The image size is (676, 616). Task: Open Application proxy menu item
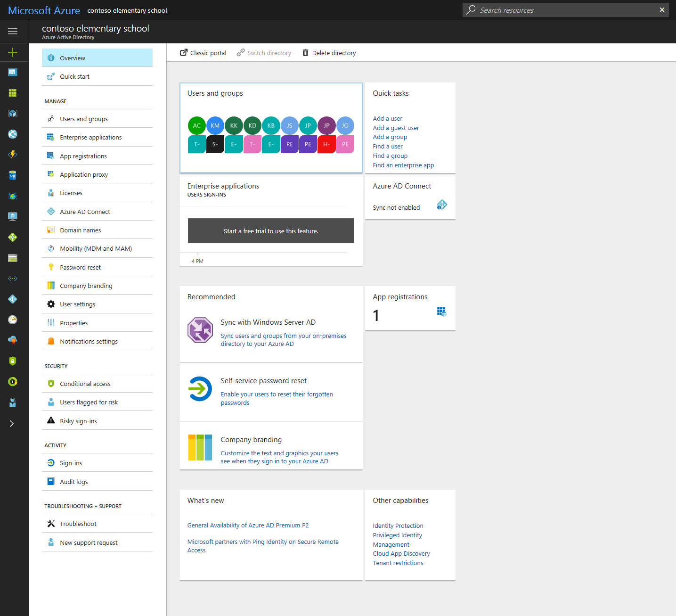tap(97, 174)
